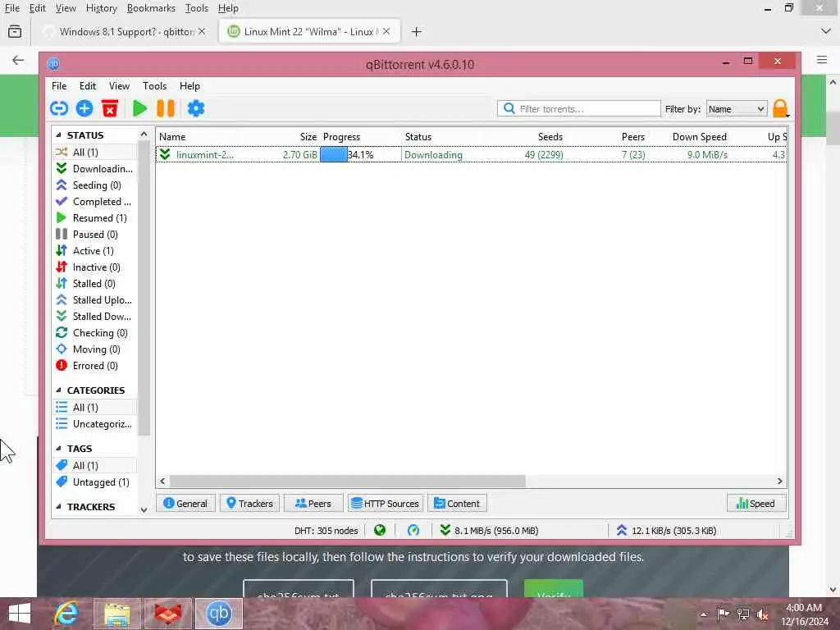Open the Trackers tab

click(249, 504)
